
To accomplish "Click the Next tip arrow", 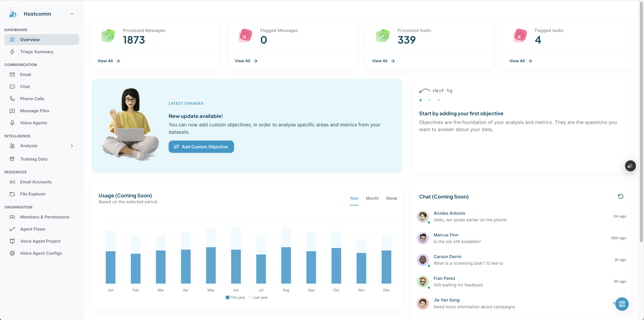I will [x=424, y=91].
